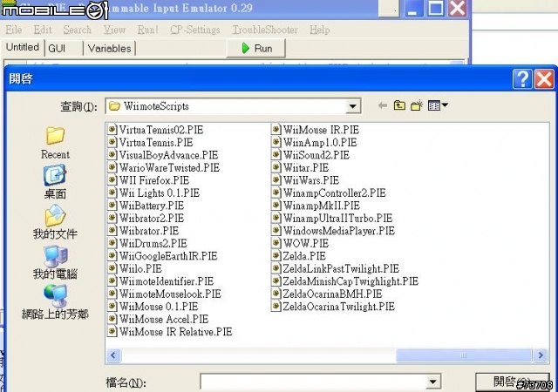The image size is (558, 392).
Task: Go to the 桌面 desktop shortcut
Action: pyautogui.click(x=55, y=182)
